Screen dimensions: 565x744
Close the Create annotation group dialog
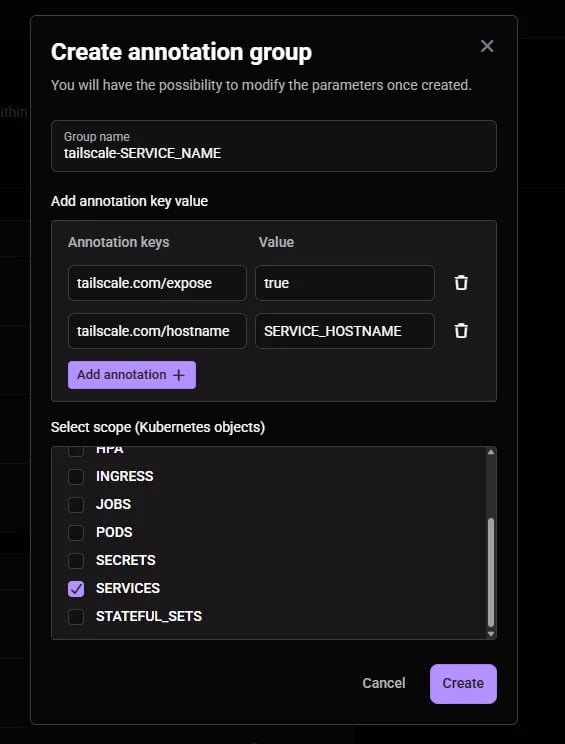click(487, 46)
